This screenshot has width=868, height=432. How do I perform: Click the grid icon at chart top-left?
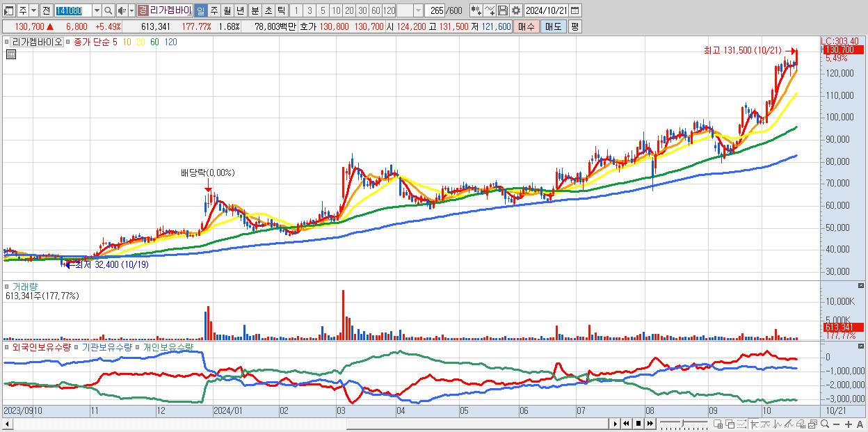tap(12, 54)
